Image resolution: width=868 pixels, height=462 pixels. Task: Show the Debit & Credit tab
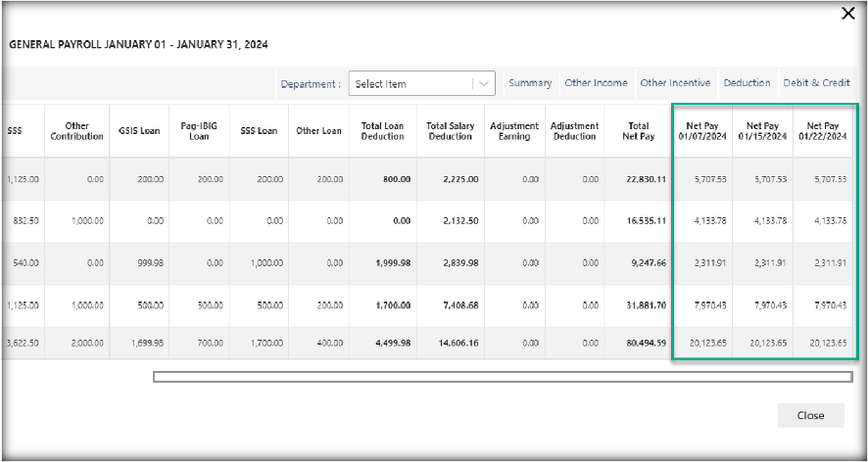pos(816,83)
